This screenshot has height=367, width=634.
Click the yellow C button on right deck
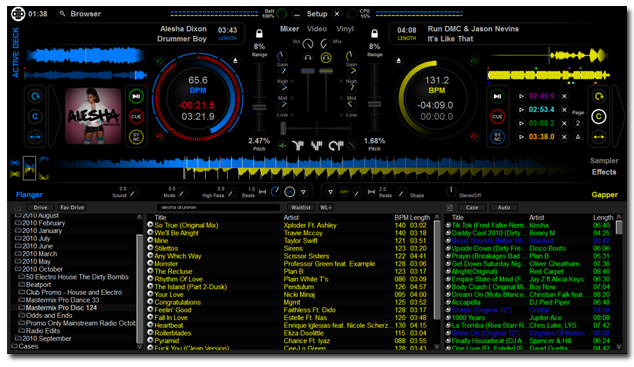(598, 117)
